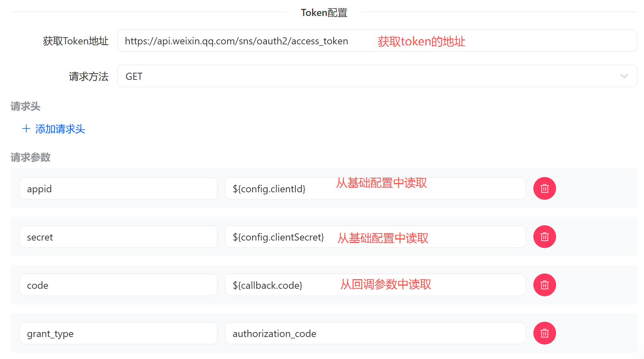Click the grant_type parameter name field
This screenshot has height=359, width=644.
point(118,333)
